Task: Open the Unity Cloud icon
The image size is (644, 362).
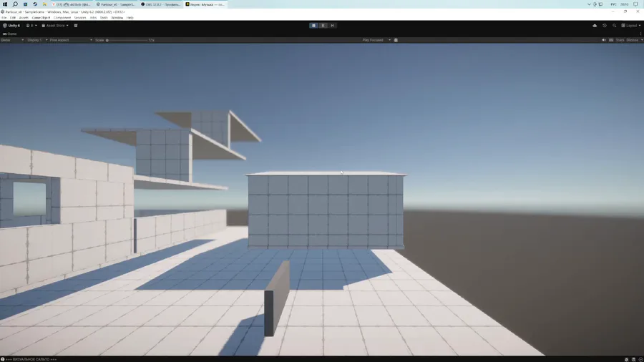Action: pyautogui.click(x=595, y=26)
